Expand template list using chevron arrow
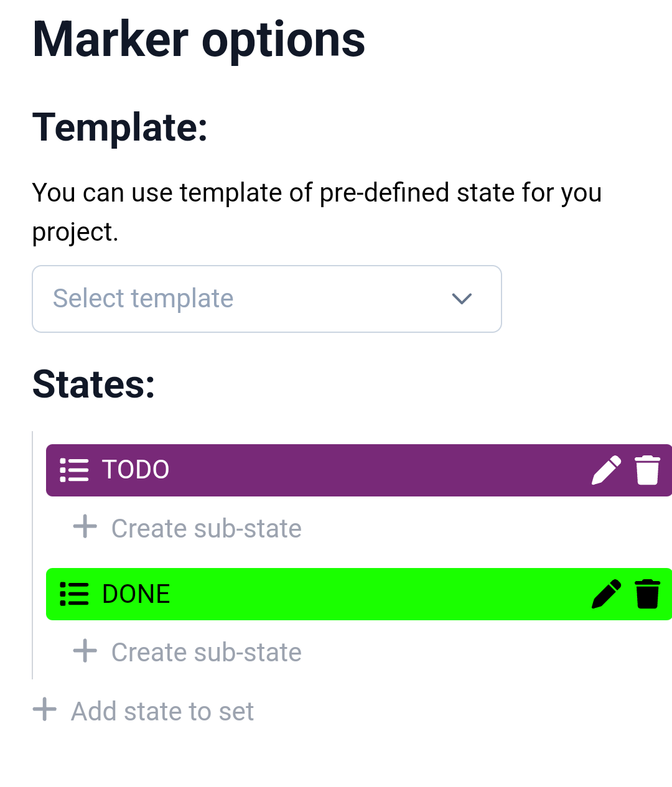The image size is (672, 787). 462,299
